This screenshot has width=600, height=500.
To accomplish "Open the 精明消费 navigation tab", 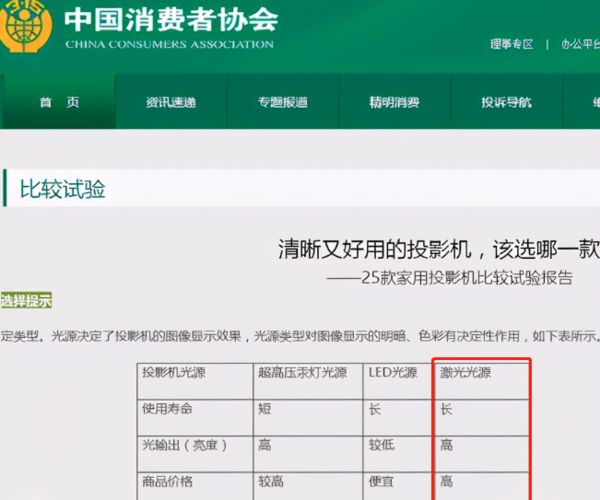I will (x=395, y=103).
